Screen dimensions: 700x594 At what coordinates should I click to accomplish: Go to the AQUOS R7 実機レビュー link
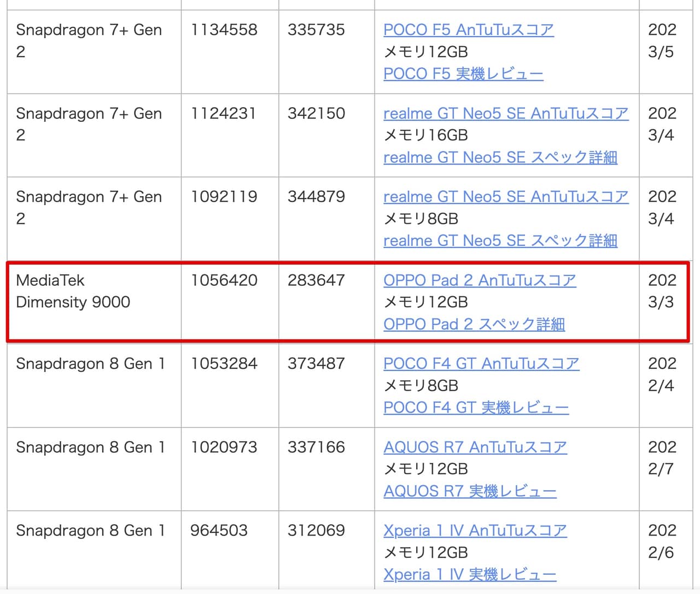470,491
